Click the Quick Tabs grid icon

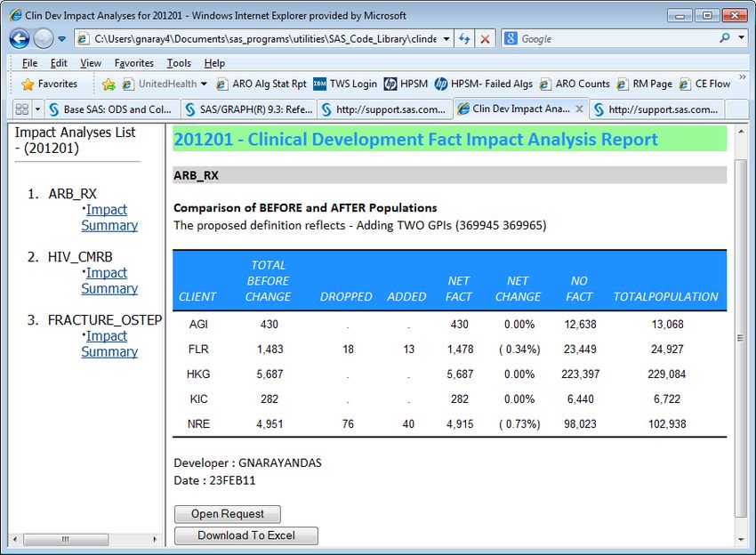click(23, 107)
